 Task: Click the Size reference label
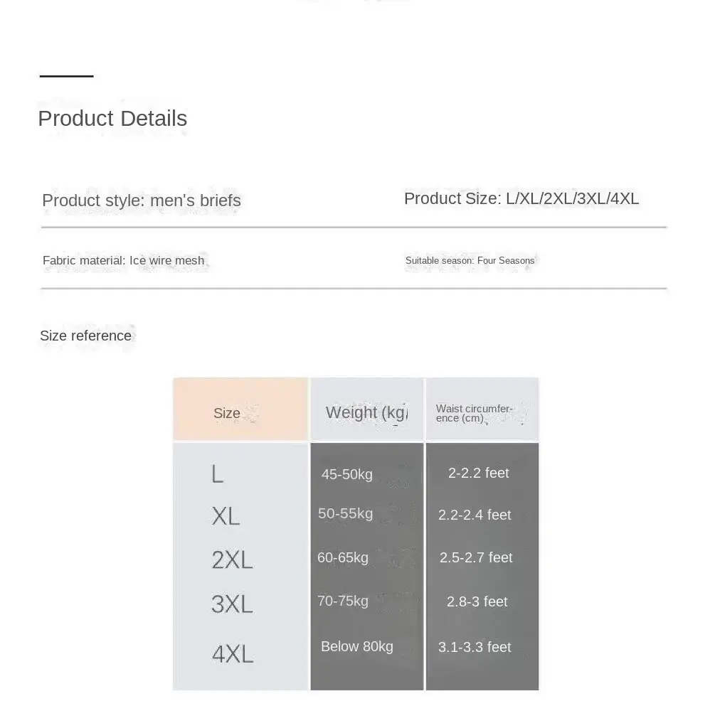click(x=85, y=336)
